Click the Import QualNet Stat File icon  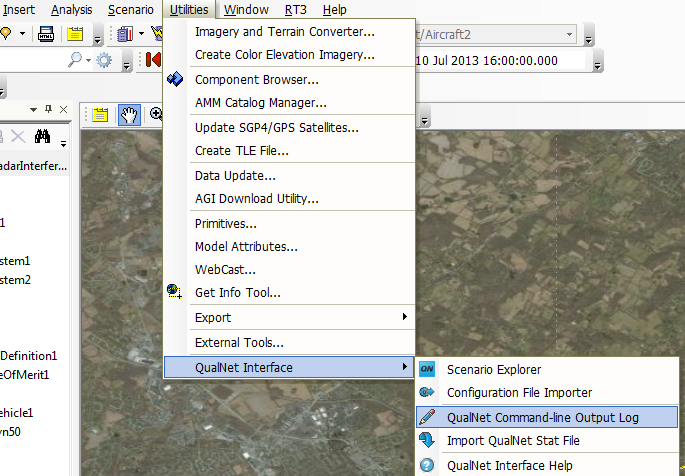coord(427,441)
